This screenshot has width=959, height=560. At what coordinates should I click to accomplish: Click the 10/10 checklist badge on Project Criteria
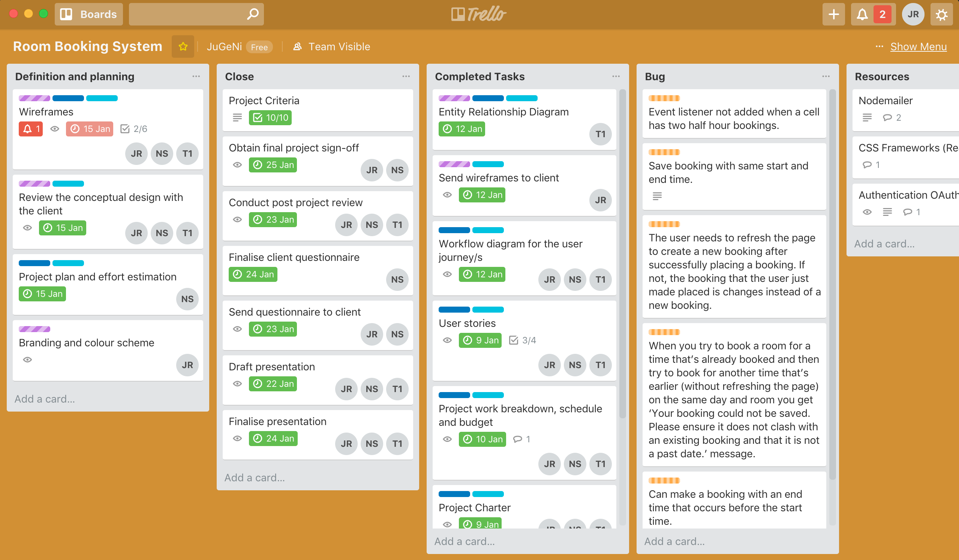pyautogui.click(x=270, y=118)
